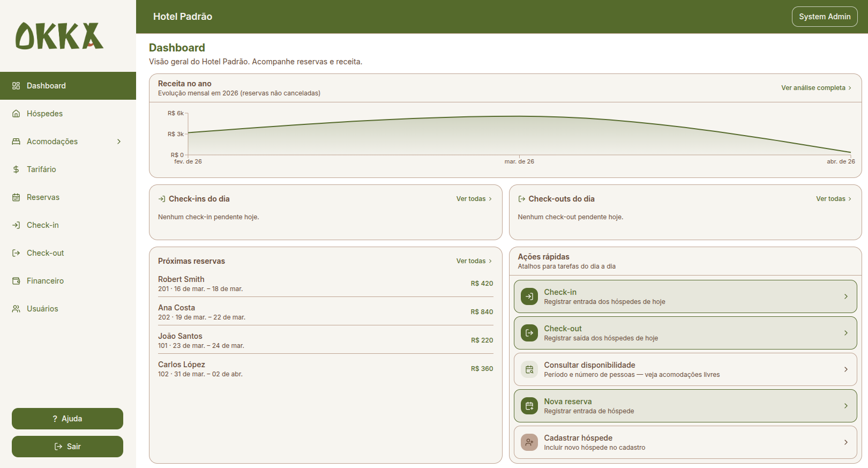The width and height of the screenshot is (868, 468).
Task: Click Ver todas in Check-outs do dia
Action: coord(834,199)
